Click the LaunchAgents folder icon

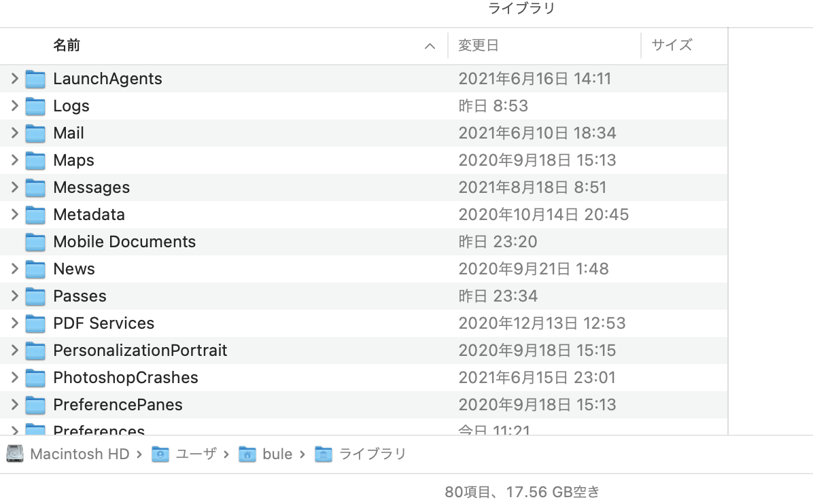pos(35,79)
